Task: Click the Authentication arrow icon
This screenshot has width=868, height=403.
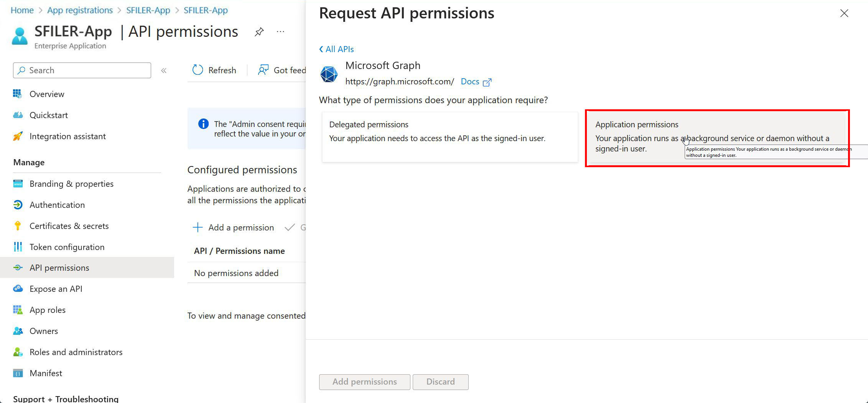Action: pyautogui.click(x=18, y=205)
